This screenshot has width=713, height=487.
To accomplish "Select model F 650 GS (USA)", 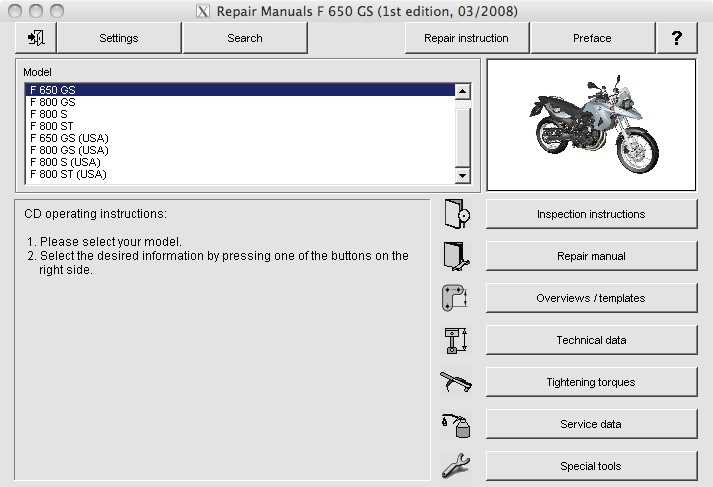I will click(240, 138).
